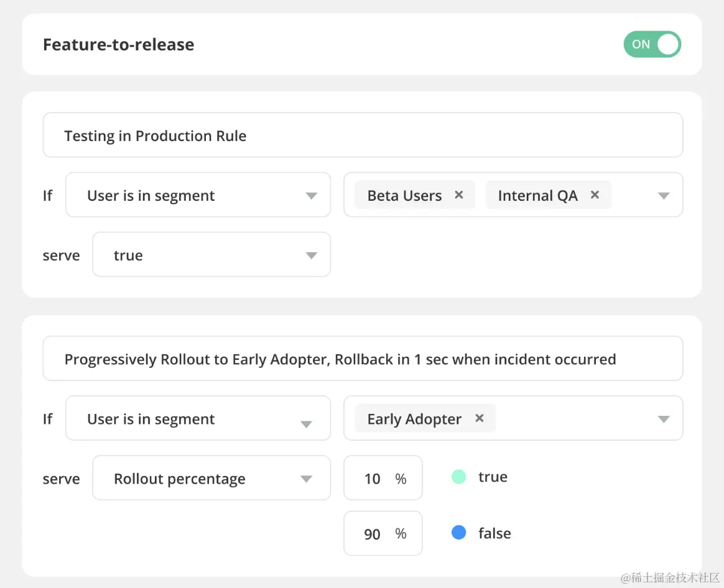This screenshot has width=724, height=588.
Task: Remove the Beta Users segment tag
Action: coord(459,195)
